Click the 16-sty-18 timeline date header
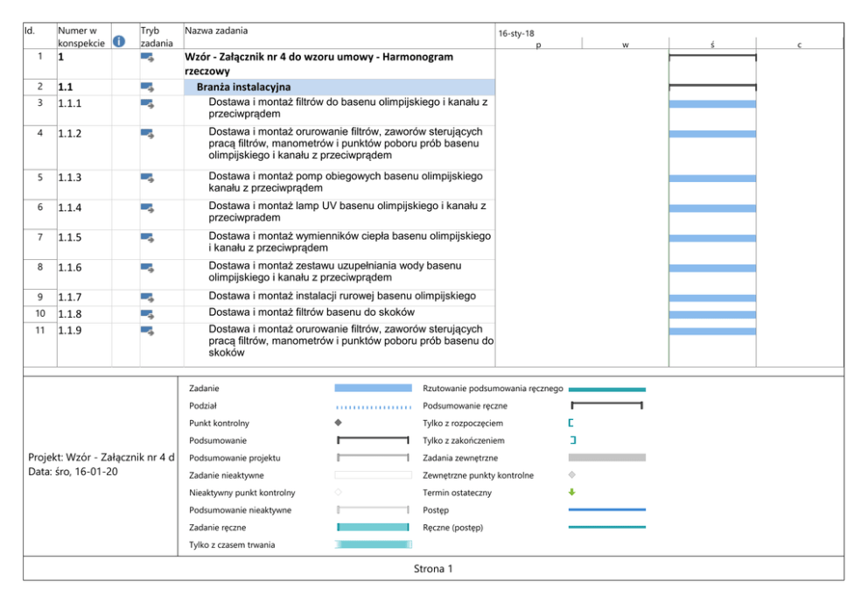Viewport: 868px width, 603px height. tap(516, 33)
